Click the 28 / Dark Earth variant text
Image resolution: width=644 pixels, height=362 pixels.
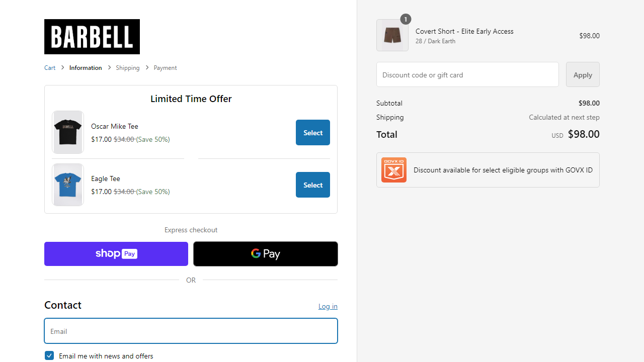435,41
